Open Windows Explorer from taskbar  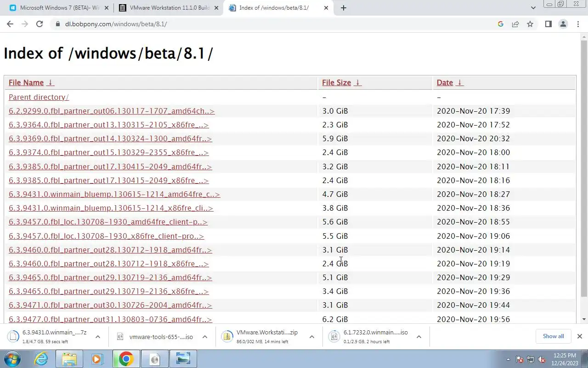69,359
